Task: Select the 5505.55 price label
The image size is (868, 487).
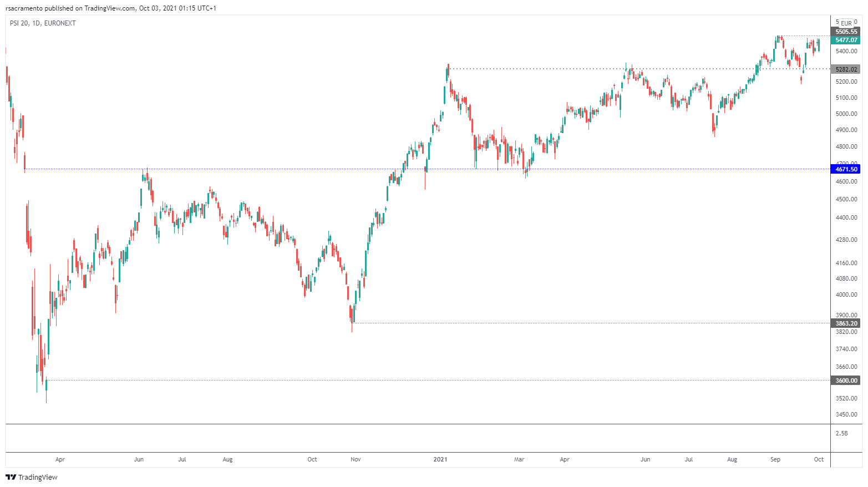Action: click(x=846, y=32)
